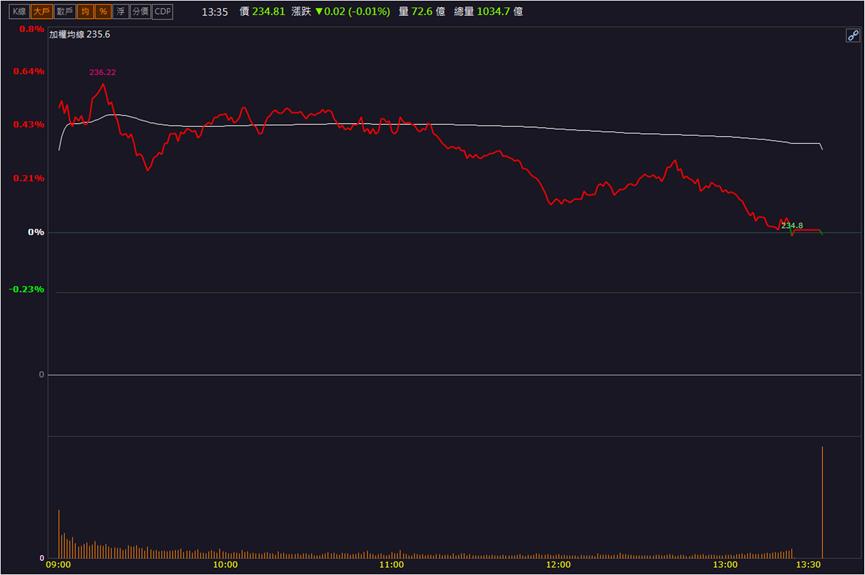This screenshot has width=865, height=575.
Task: Click the 13:30 time axis label
Action: point(808,565)
